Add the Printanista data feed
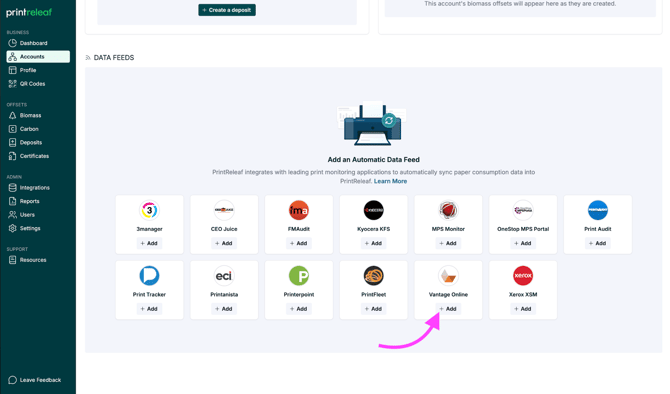Viewport: 670px width, 394px height. pyautogui.click(x=224, y=309)
